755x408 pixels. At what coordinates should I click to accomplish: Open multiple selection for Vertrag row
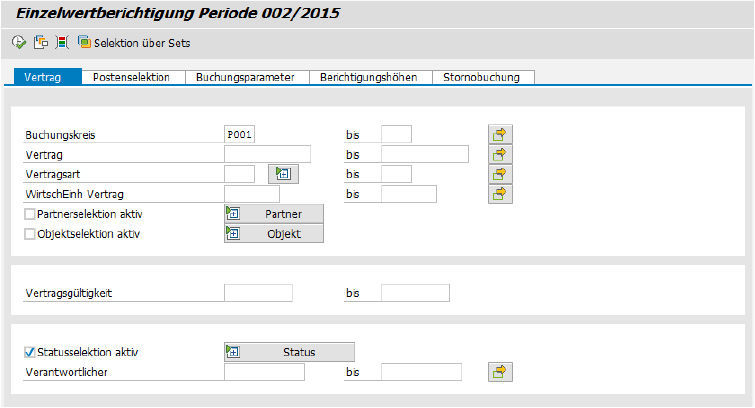coord(499,154)
